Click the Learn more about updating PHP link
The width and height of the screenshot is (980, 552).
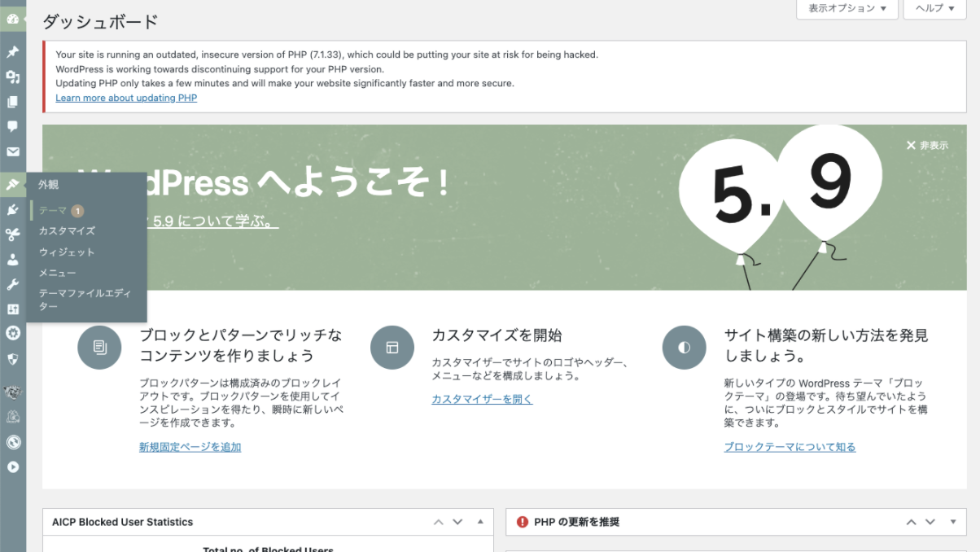click(x=126, y=99)
